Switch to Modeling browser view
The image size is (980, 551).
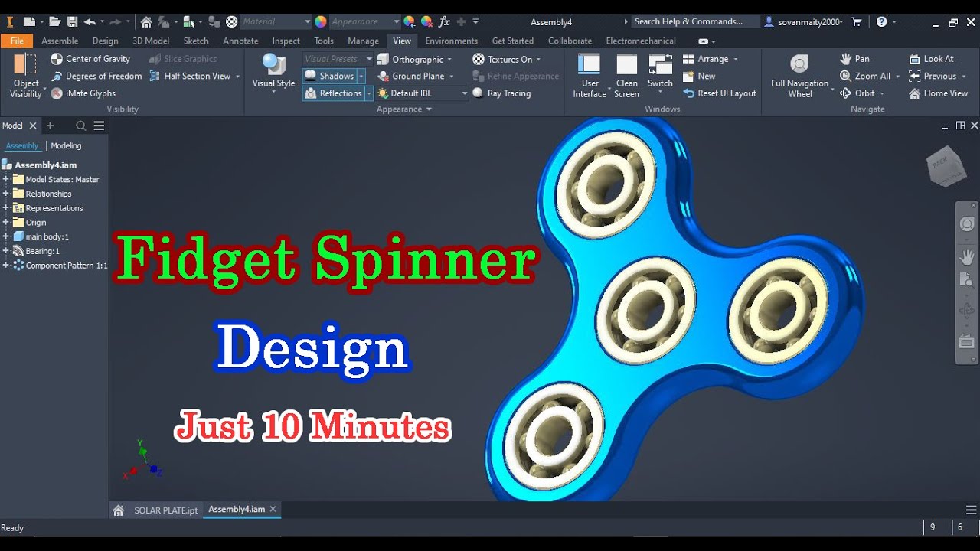(66, 145)
